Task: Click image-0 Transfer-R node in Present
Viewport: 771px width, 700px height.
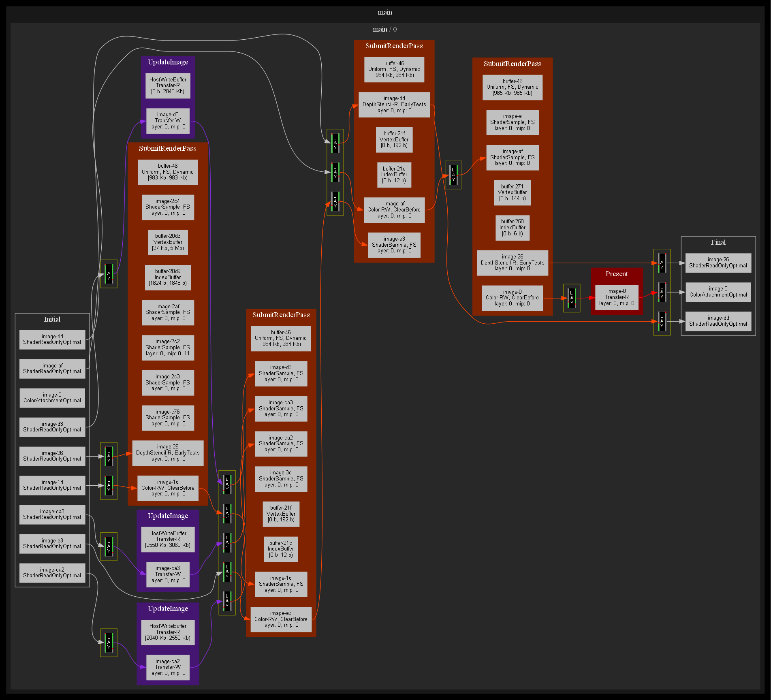Action: [616, 297]
